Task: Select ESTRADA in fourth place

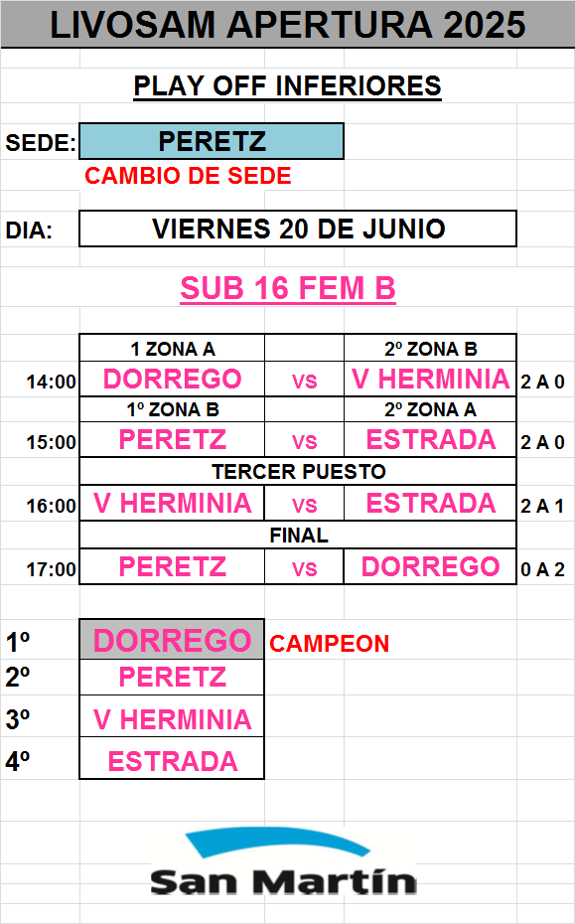Action: click(172, 761)
